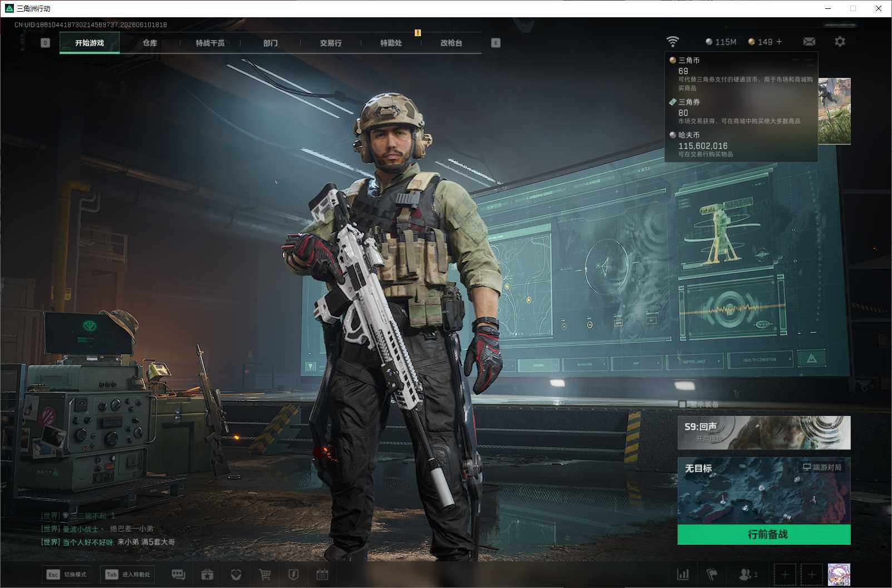Image resolution: width=892 pixels, height=588 pixels.
Task: Invite teammate in second empty plus slot
Action: coord(812,575)
